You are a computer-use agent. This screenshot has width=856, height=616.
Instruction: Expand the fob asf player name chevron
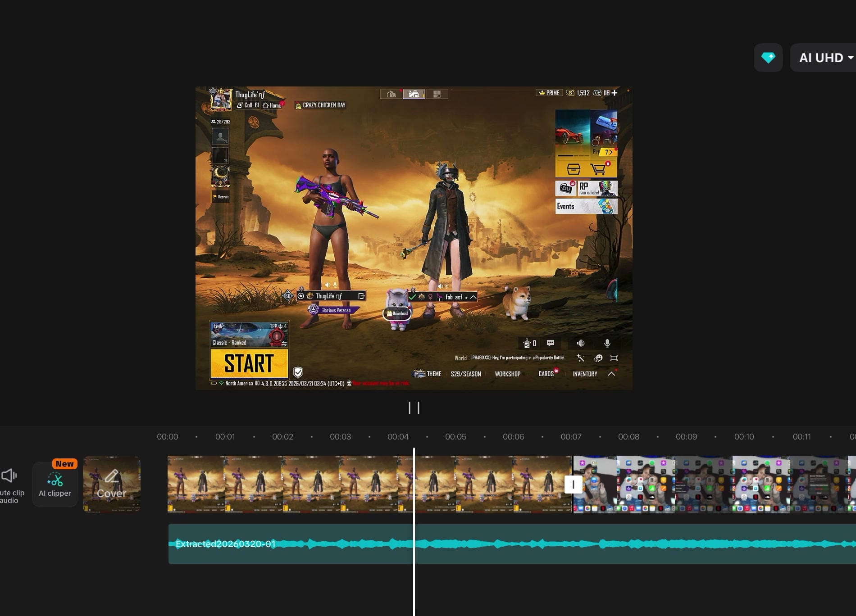[473, 297]
